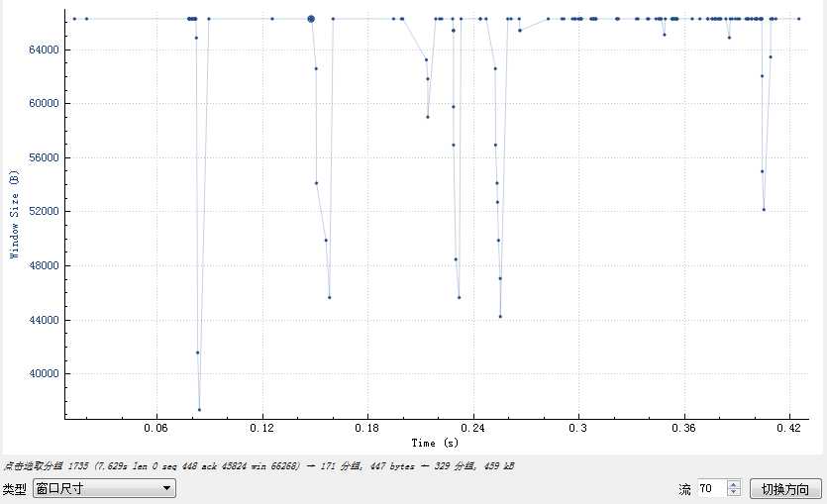Select the data point near 41500 bytes
Image resolution: width=827 pixels, height=504 pixels.
point(198,353)
